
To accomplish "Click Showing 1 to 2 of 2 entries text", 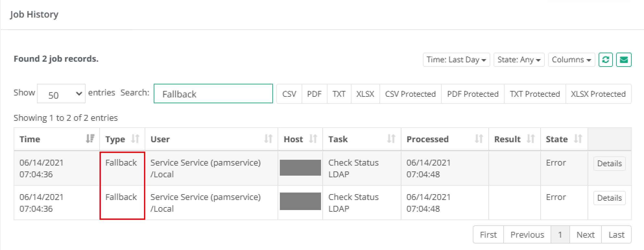I will [x=66, y=118].
